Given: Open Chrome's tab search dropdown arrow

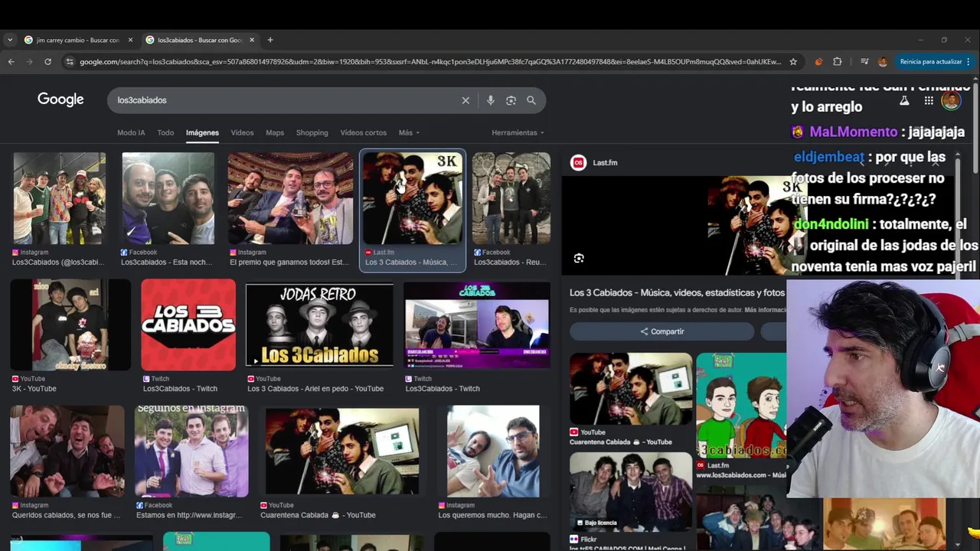Looking at the screenshot, I should pyautogui.click(x=9, y=40).
